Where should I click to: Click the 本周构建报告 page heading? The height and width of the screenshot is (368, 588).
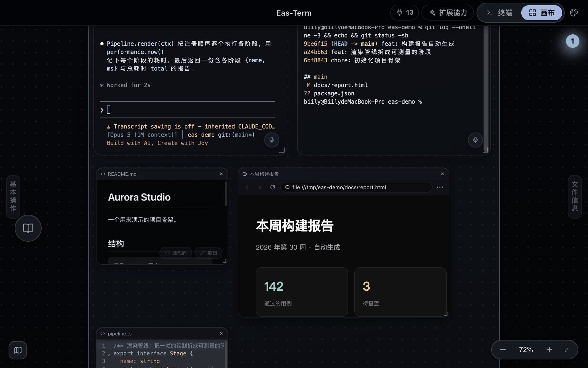click(295, 226)
